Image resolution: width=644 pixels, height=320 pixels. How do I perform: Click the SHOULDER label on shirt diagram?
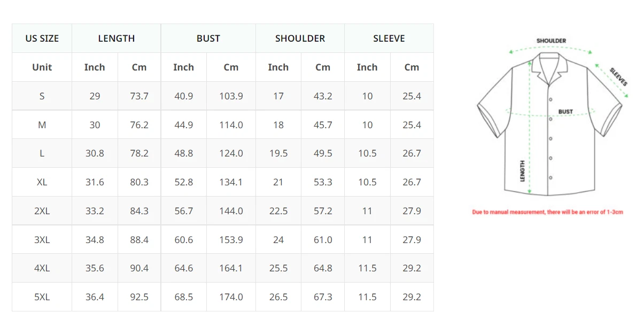click(x=551, y=41)
